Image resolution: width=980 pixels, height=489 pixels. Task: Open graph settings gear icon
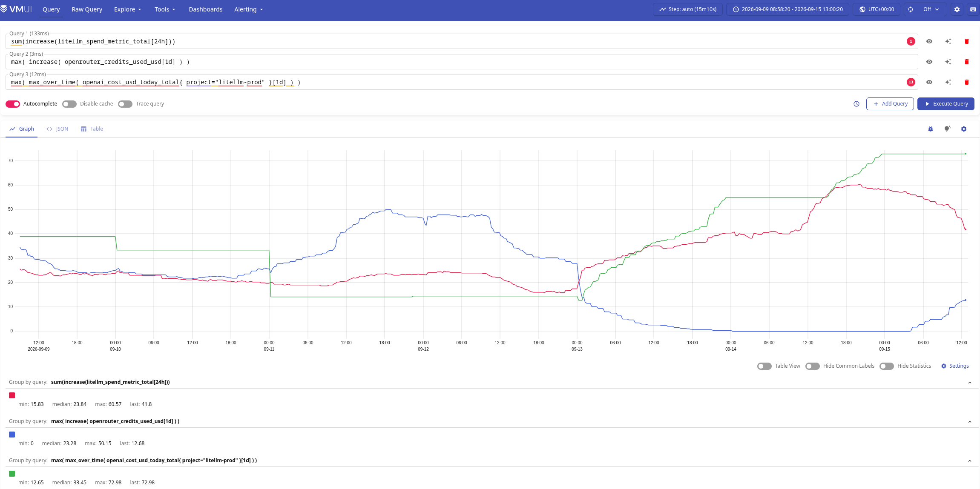tap(964, 129)
